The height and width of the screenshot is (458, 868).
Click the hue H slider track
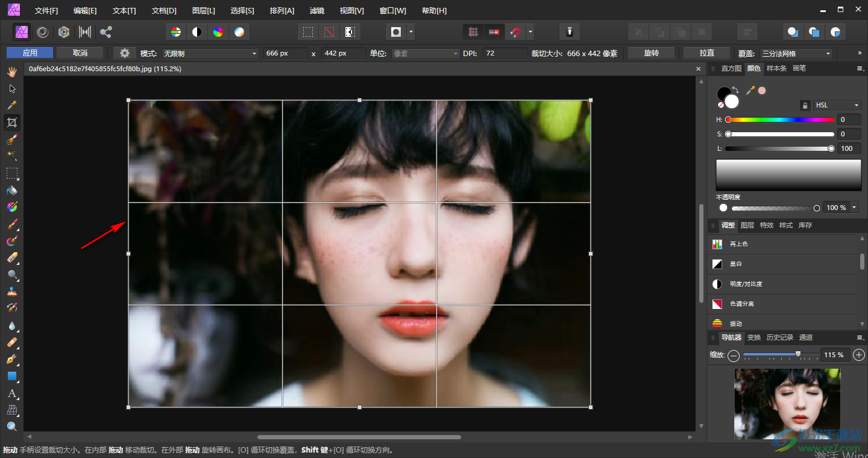point(781,119)
